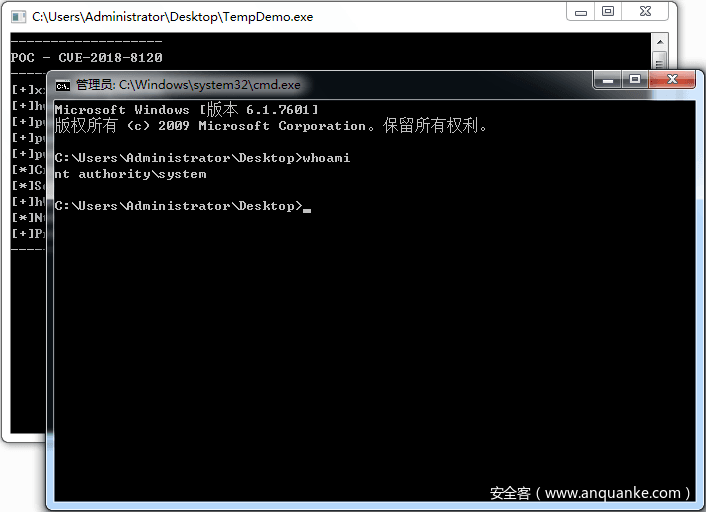Image resolution: width=706 pixels, height=512 pixels.
Task: Click the 'nt authority\system' output line
Action: coord(130,174)
